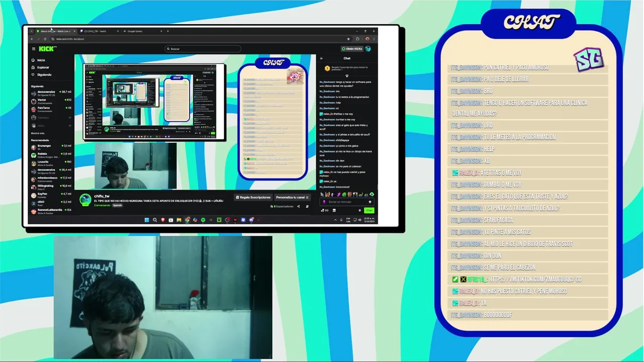The height and width of the screenshot is (362, 644).
Task: Open the browser extensions icon
Action: (358, 39)
